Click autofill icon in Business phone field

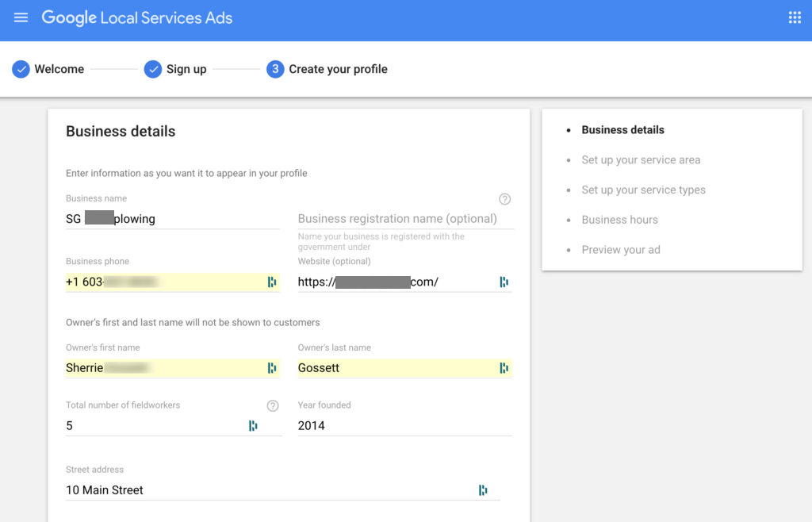point(272,282)
